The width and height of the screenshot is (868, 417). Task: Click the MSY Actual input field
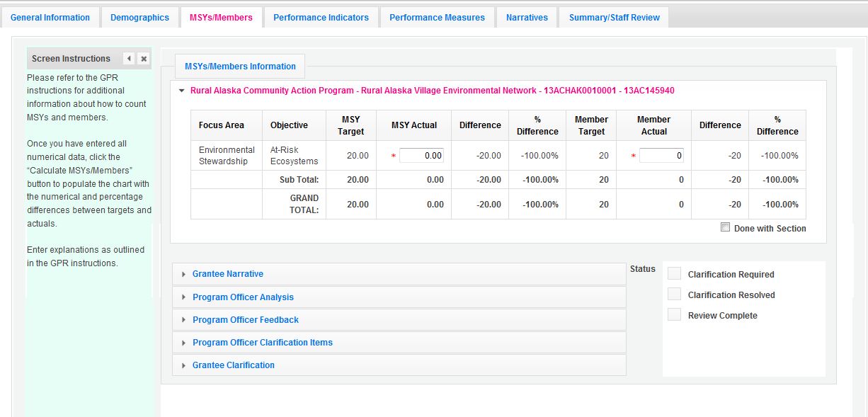click(421, 156)
